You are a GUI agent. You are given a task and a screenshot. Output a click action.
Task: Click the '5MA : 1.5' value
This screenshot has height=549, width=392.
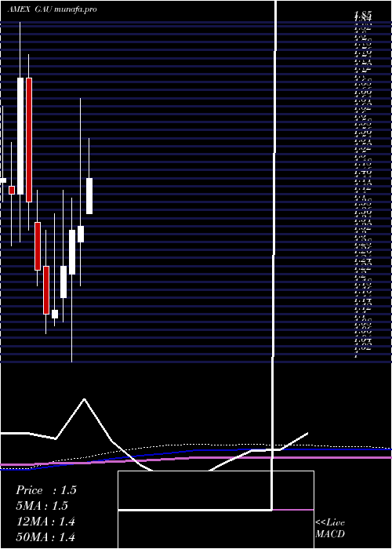coord(42,506)
